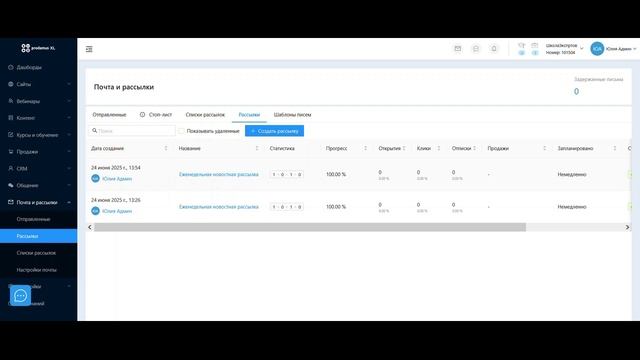Click the Контент sidebar icon
The height and width of the screenshot is (360, 640).
[11, 118]
